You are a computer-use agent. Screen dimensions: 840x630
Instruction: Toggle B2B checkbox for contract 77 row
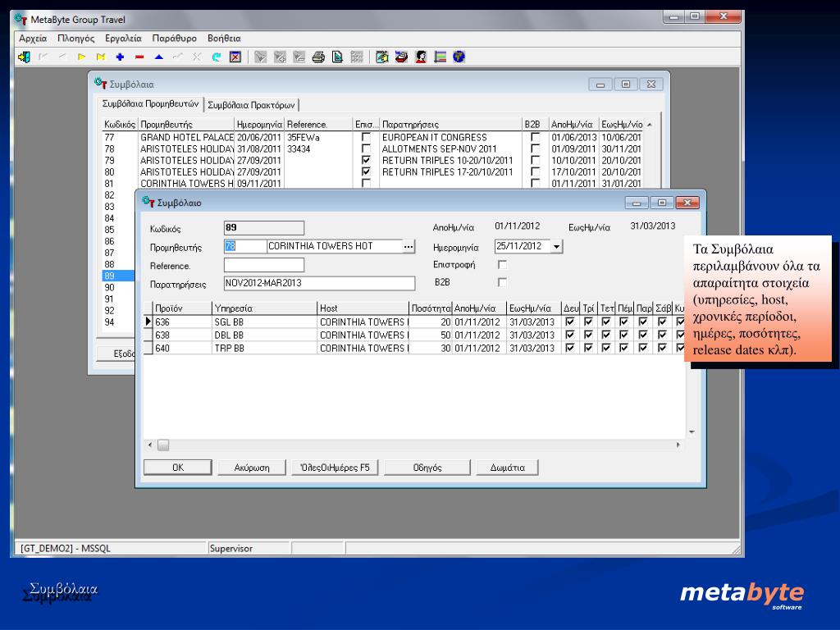point(535,137)
